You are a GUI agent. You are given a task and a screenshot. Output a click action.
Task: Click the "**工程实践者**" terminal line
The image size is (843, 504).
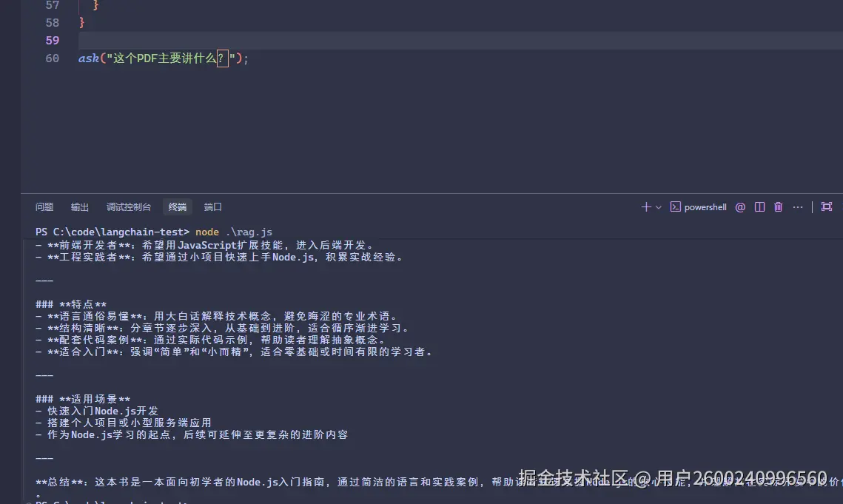point(219,257)
